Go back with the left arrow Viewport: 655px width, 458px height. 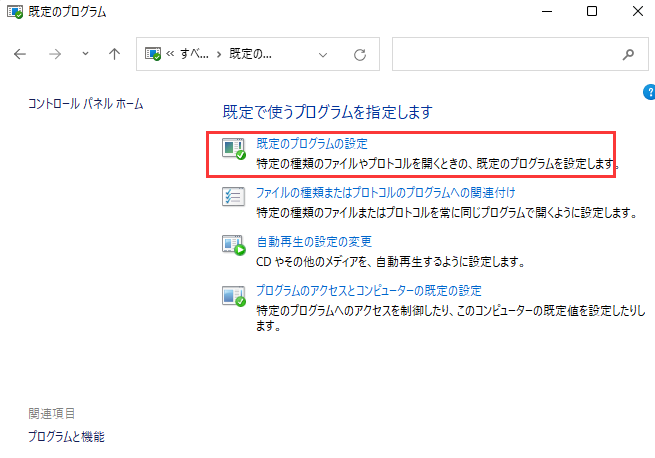(x=20, y=54)
